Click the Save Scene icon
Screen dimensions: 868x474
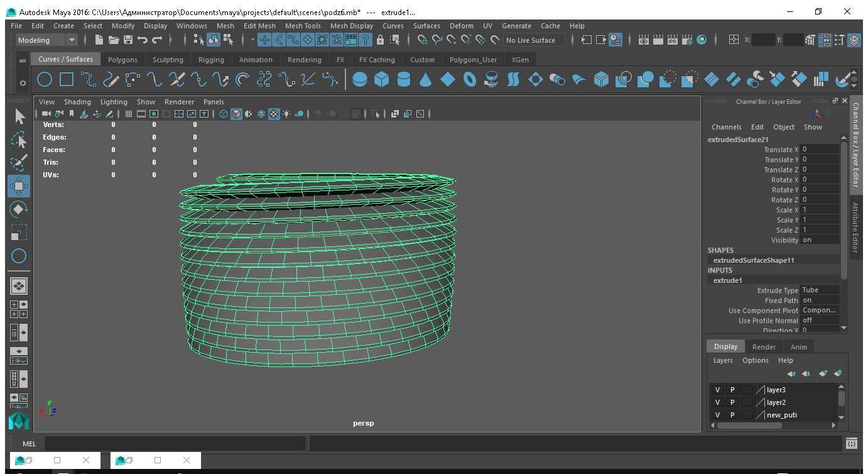(x=128, y=40)
